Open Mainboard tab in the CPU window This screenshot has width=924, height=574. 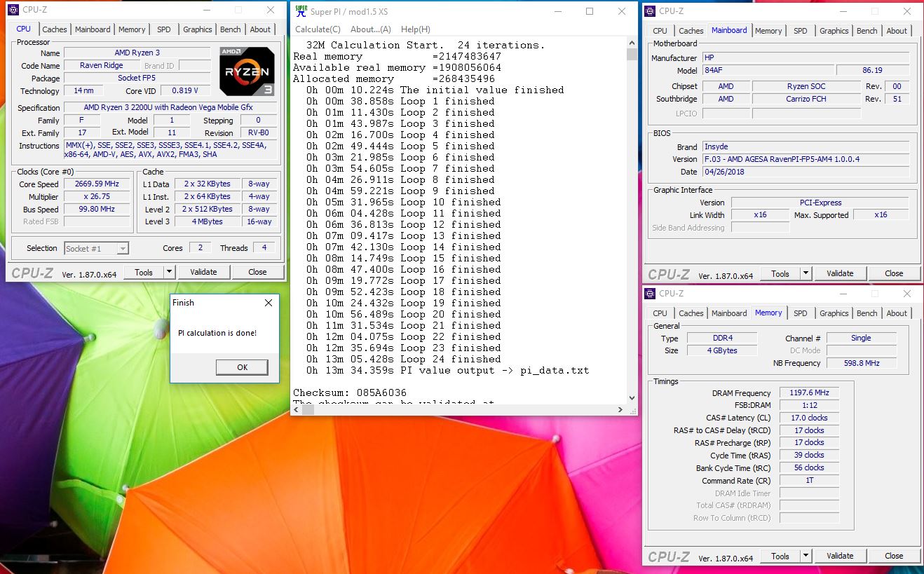coord(93,29)
